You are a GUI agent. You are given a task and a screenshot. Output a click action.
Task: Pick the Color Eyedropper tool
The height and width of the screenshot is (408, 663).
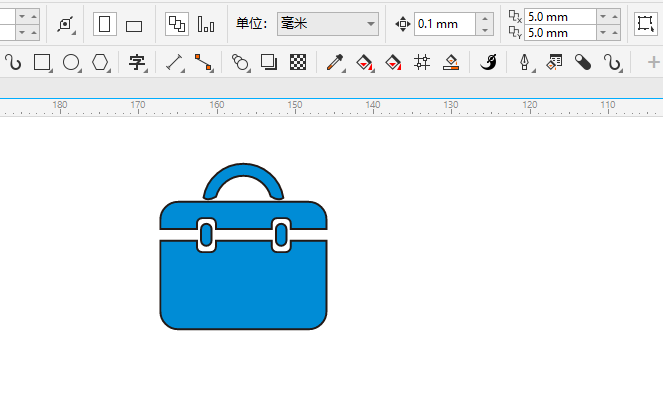click(x=335, y=62)
